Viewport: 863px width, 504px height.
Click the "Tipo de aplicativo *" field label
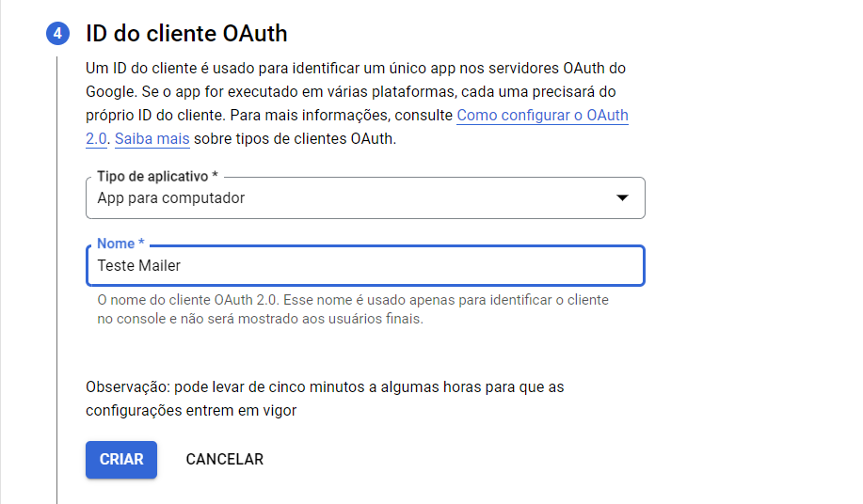click(157, 177)
